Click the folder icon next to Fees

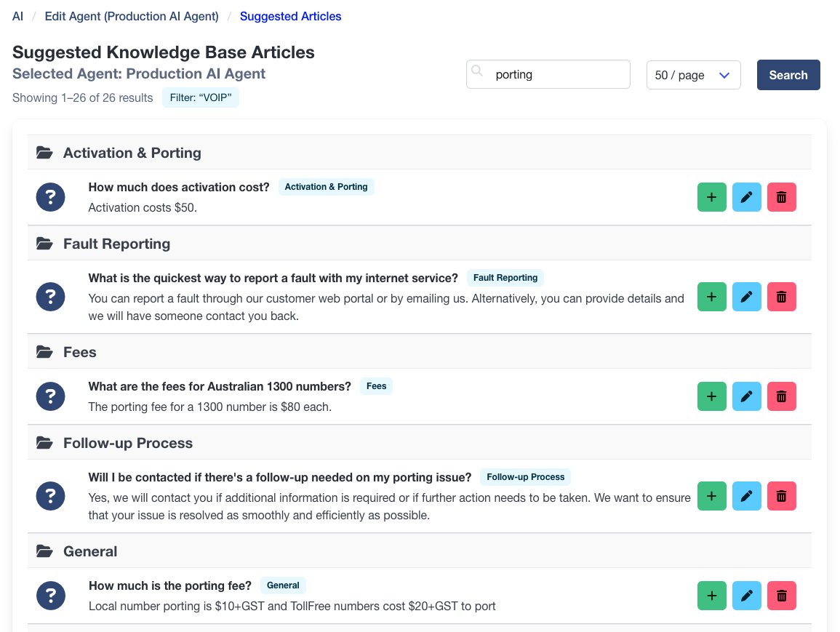(x=44, y=351)
